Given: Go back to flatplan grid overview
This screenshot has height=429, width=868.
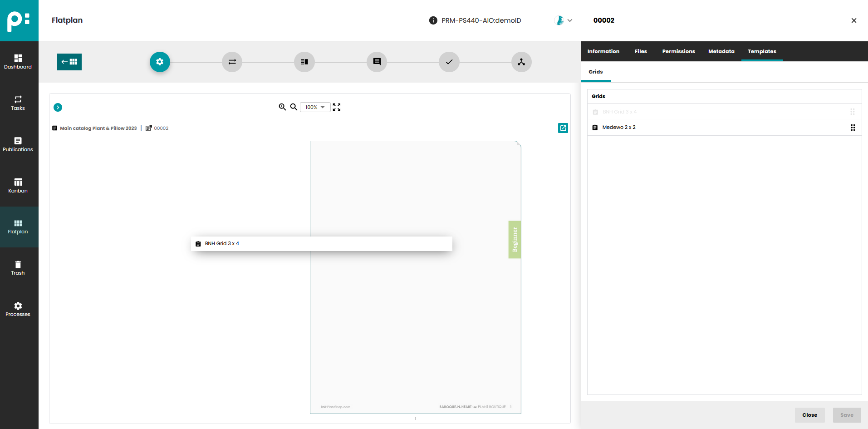Looking at the screenshot, I should tap(69, 62).
